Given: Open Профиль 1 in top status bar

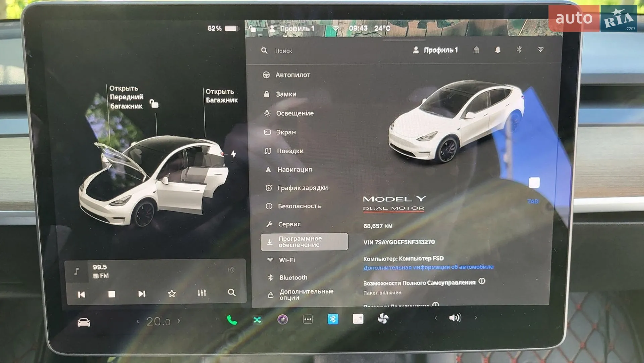Looking at the screenshot, I should (292, 29).
